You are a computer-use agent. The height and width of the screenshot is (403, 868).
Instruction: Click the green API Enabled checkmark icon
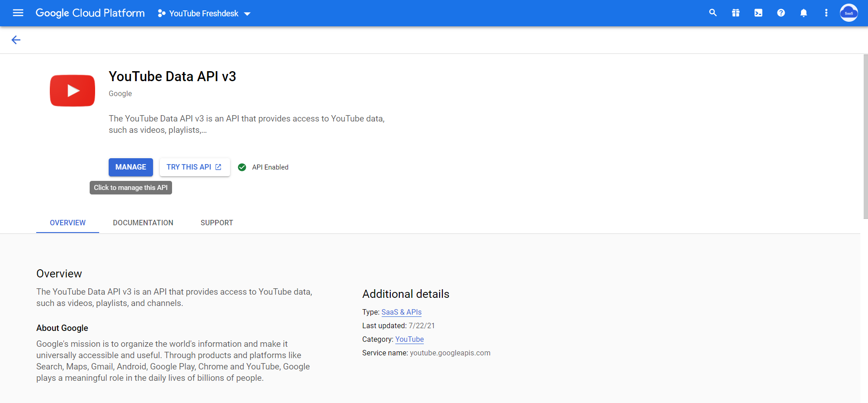242,167
